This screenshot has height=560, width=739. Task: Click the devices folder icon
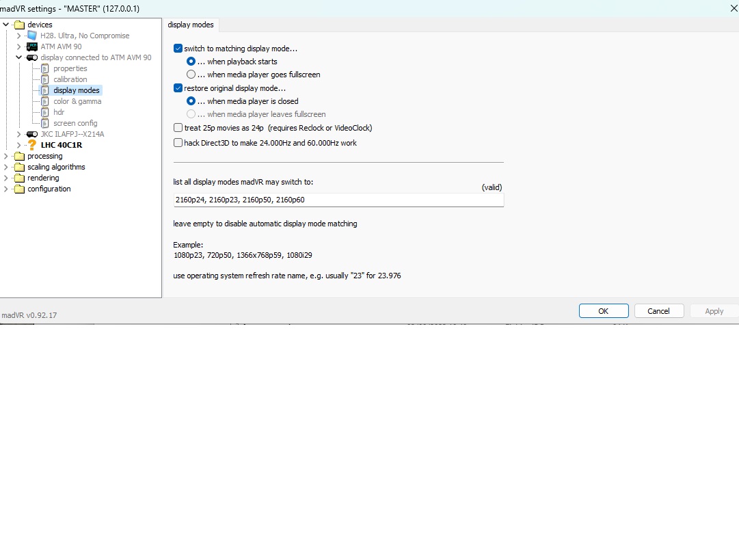click(x=19, y=25)
